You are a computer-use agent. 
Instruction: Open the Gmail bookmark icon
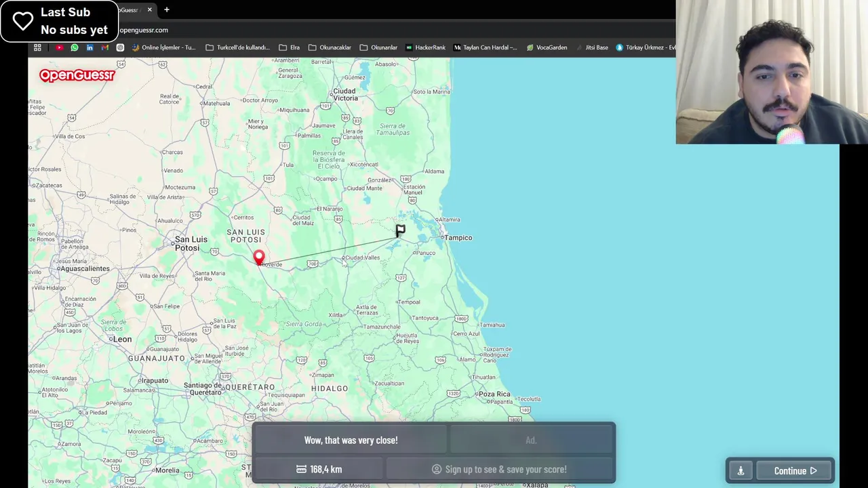tap(104, 47)
